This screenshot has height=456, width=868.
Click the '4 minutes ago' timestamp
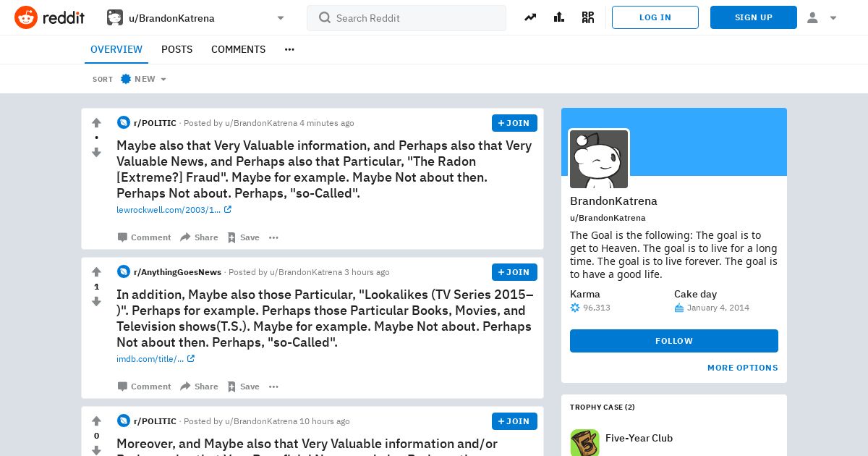pyautogui.click(x=327, y=123)
